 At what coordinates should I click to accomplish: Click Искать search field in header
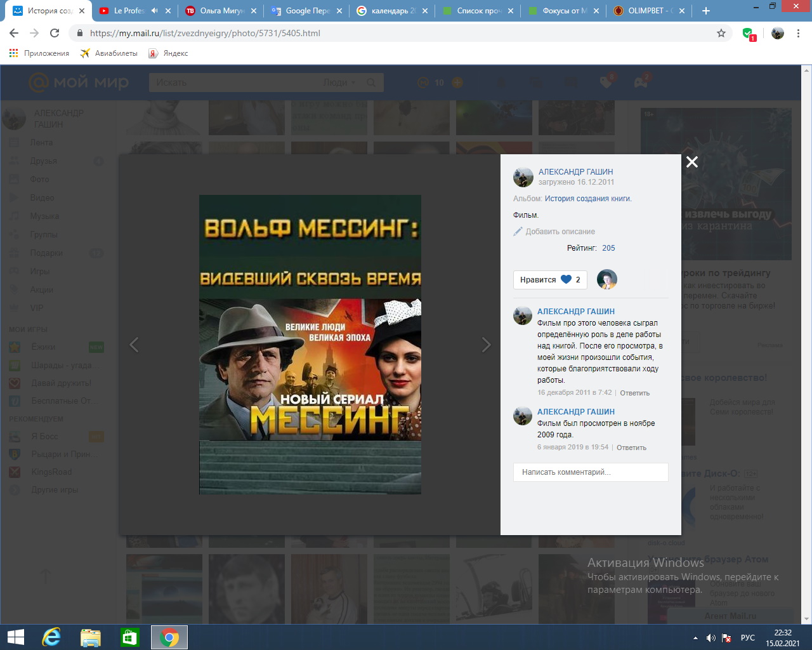pos(235,83)
